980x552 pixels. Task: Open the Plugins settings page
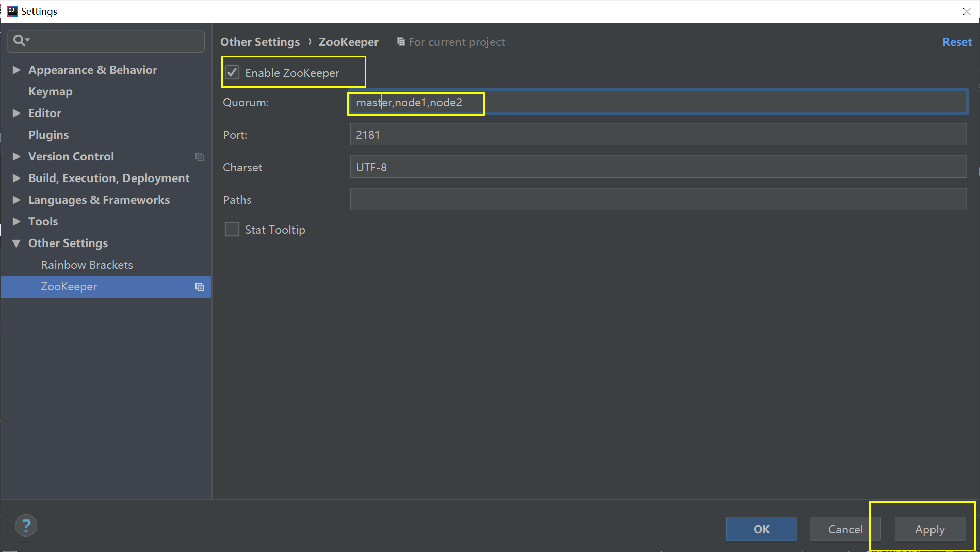tap(48, 135)
